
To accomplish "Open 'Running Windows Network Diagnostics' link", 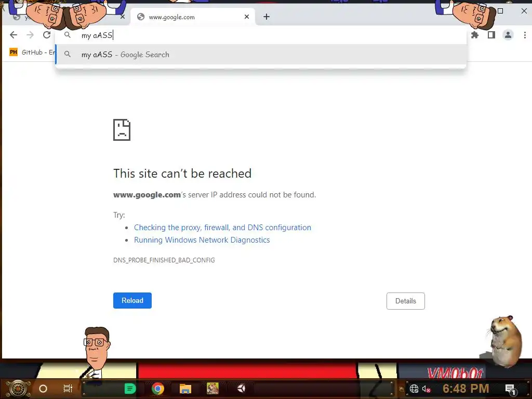I will 202,240.
